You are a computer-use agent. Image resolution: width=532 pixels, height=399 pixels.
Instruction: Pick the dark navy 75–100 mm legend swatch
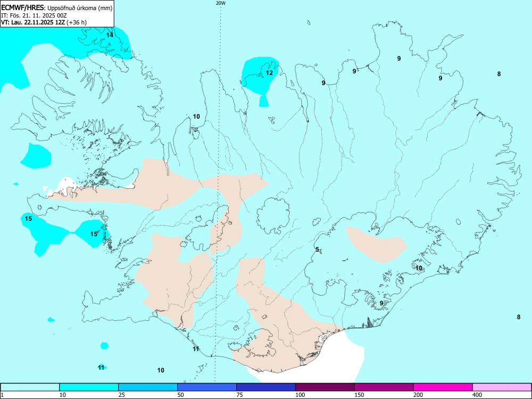tap(266, 387)
